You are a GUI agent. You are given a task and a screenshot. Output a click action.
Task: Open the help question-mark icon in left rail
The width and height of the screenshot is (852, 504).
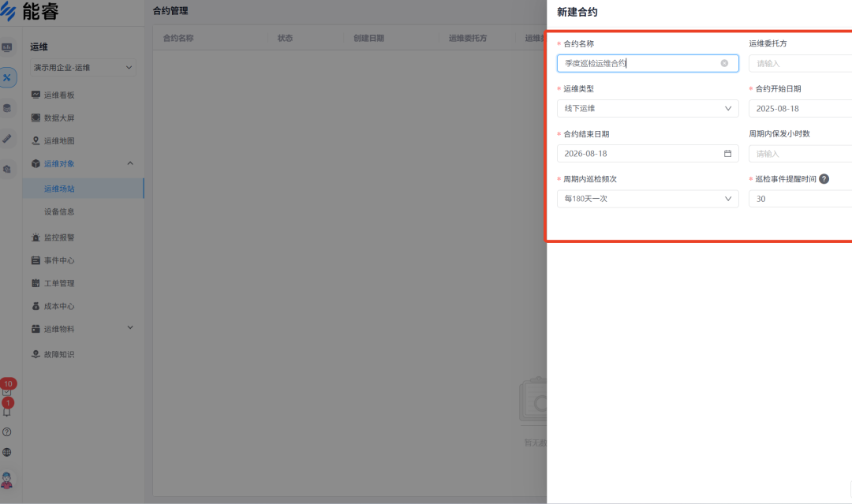click(8, 431)
